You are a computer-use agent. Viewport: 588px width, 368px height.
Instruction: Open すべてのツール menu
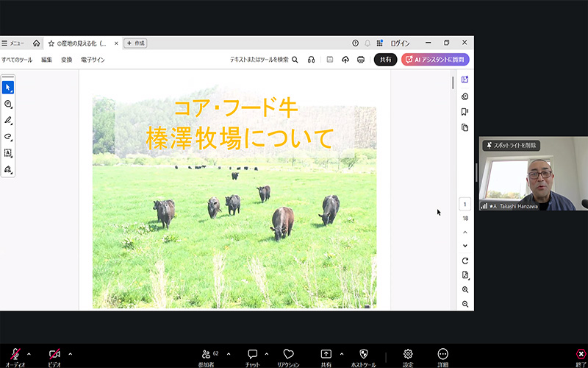(x=17, y=60)
